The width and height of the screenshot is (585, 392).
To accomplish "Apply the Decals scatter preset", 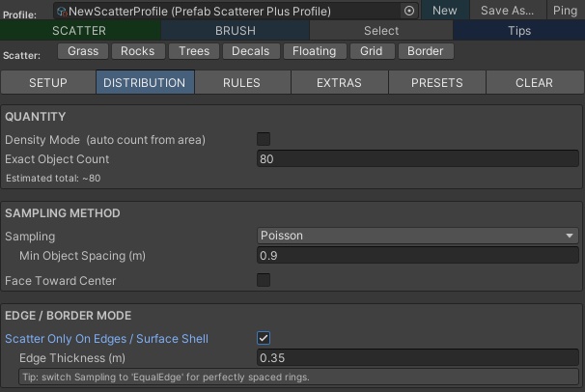I will [251, 51].
